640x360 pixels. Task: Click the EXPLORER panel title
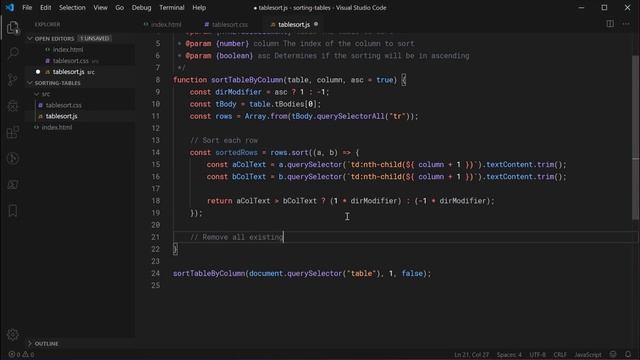pos(47,24)
